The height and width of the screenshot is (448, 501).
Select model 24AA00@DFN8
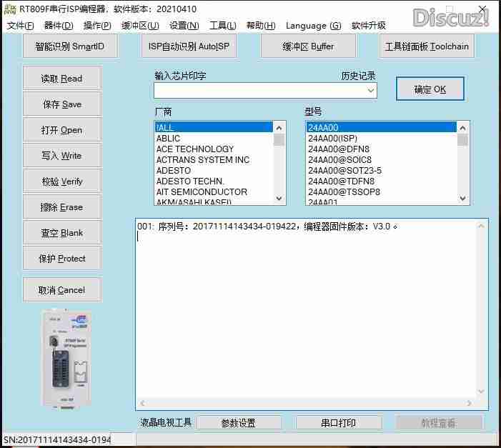382,149
